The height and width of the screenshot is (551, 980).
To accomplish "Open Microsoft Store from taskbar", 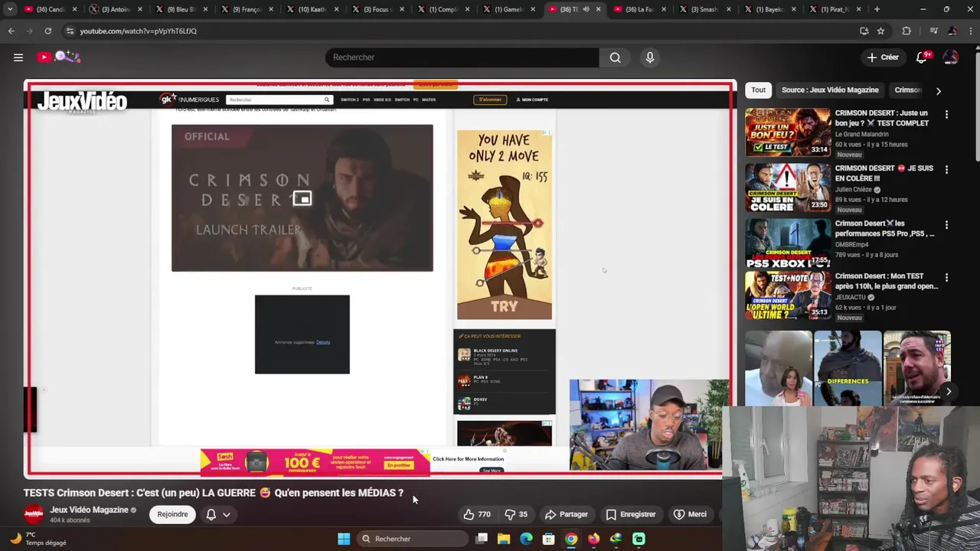I will click(x=548, y=539).
